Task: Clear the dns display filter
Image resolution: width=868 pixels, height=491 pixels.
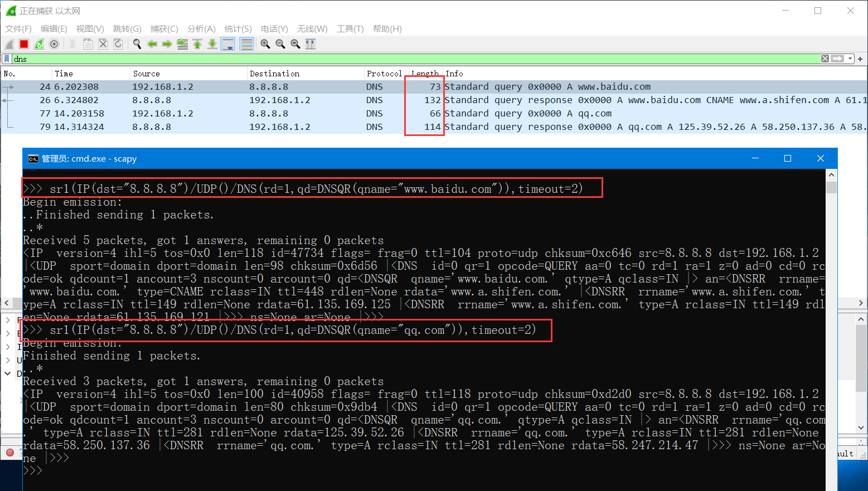Action: (x=825, y=59)
